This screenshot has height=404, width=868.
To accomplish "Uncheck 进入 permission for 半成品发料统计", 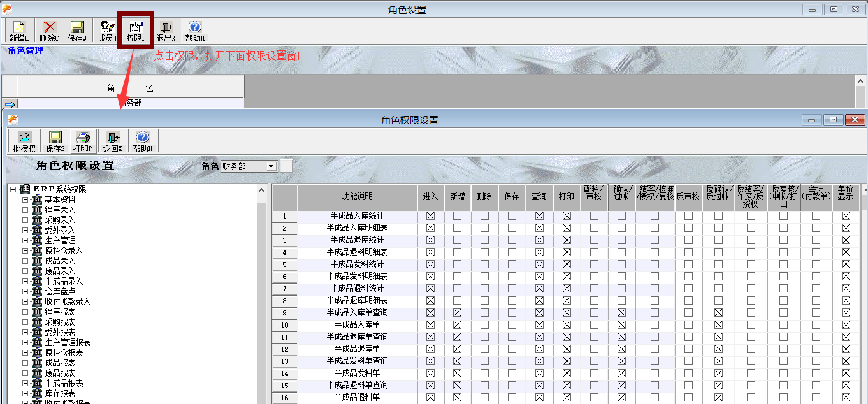I will 431,264.
